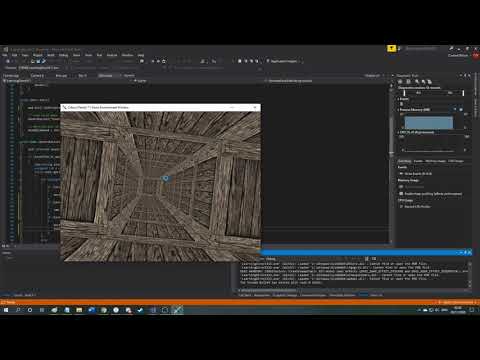Collapse the Process Memory graph section
The height and width of the screenshot is (360, 480).
pyautogui.click(x=398, y=110)
